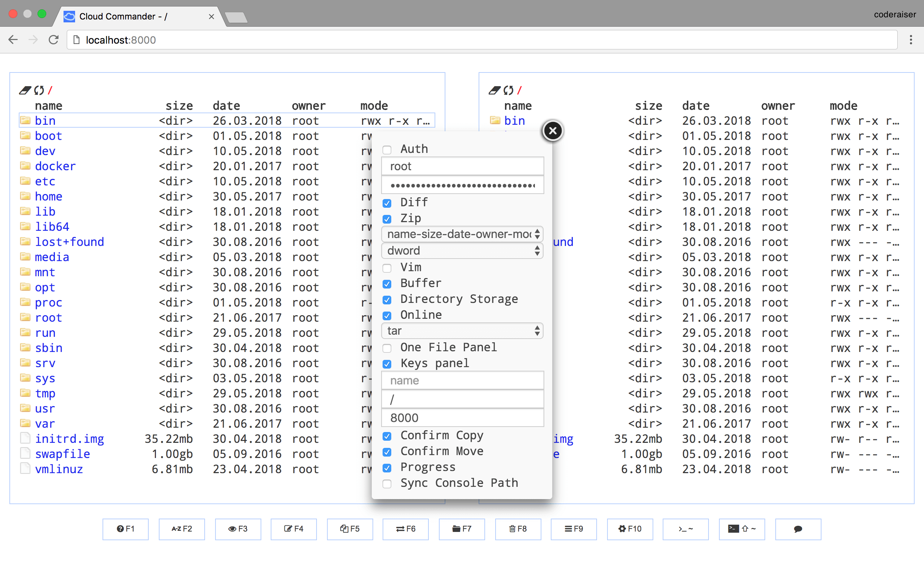Viewport: 924px width, 577px height.
Task: Copy files using the F5 icon
Action: click(x=350, y=529)
